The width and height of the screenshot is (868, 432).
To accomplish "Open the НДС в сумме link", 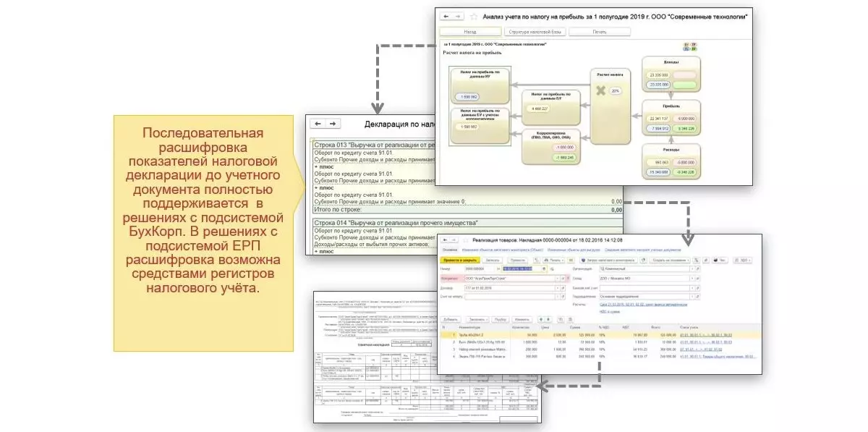I will (610, 311).
